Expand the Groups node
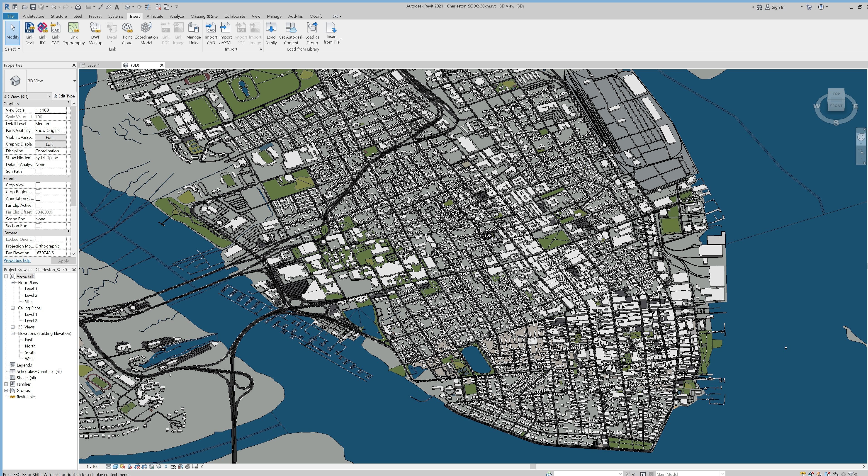The height and width of the screenshot is (476, 868). (6, 391)
